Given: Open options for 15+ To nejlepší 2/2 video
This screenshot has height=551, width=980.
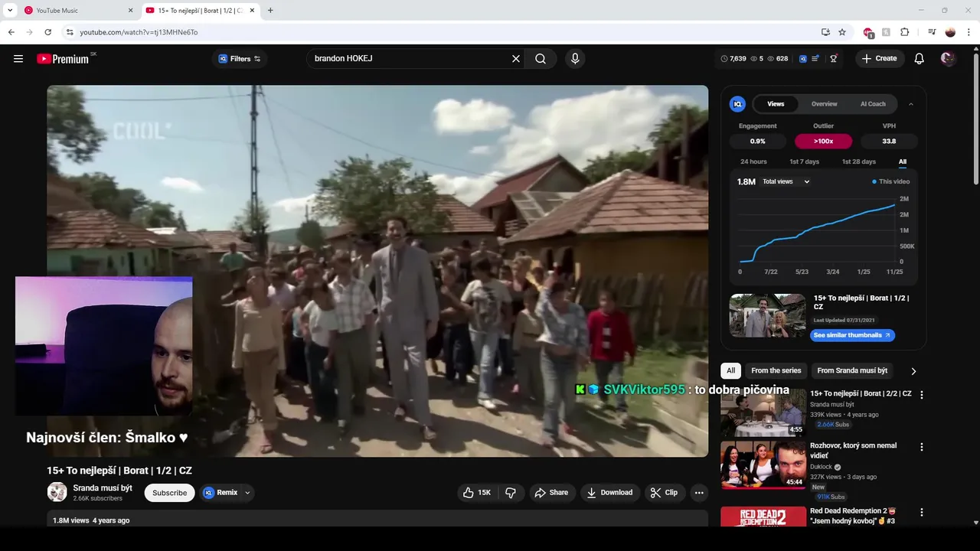Looking at the screenshot, I should [x=922, y=395].
